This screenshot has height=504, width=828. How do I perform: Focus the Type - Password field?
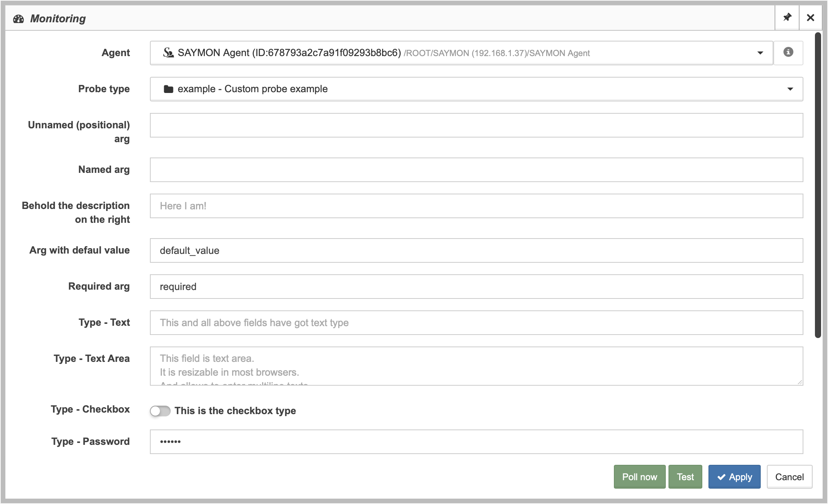coord(476,442)
